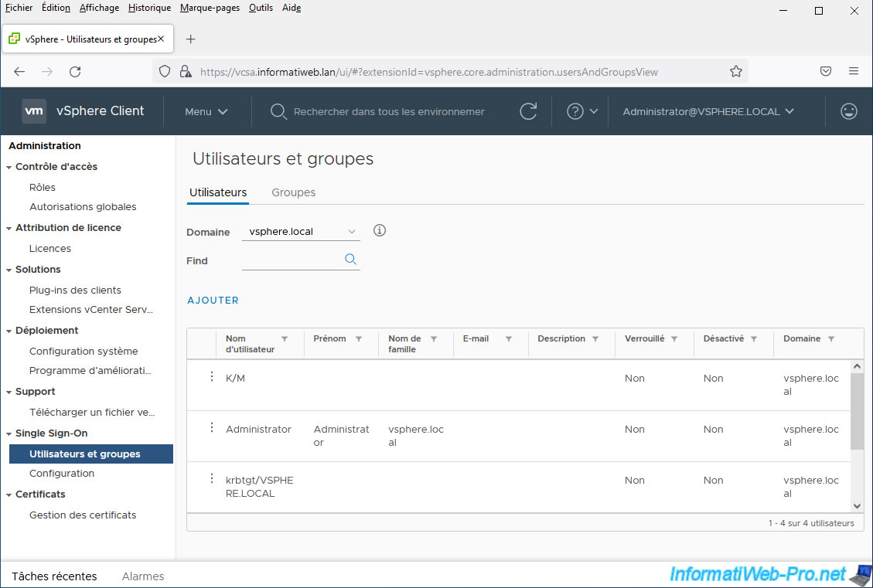Open the actions menu for krbtgt/VSPHERE.LOCAL
The height and width of the screenshot is (588, 873).
tap(212, 478)
